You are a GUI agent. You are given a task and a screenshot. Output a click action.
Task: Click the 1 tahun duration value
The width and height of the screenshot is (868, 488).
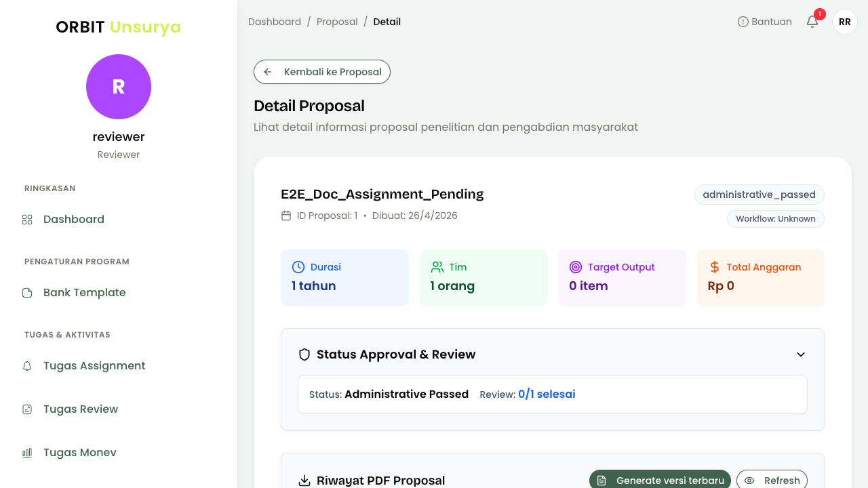click(x=314, y=286)
